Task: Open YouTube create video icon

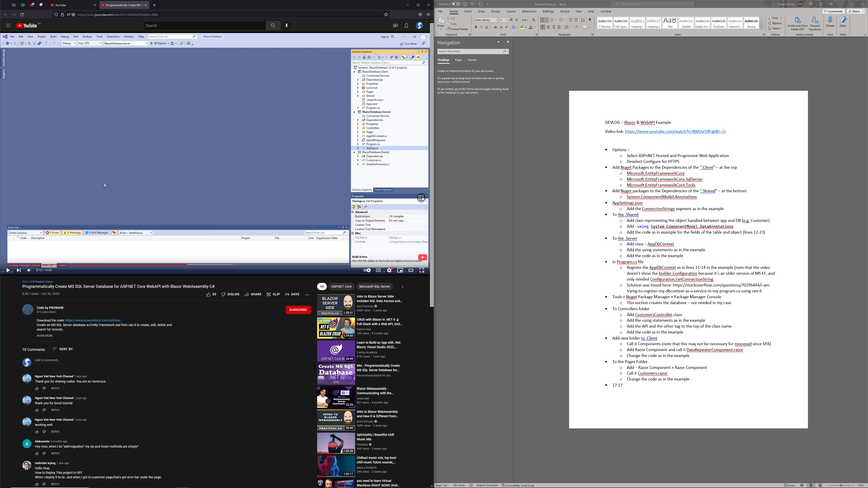Action: point(395,26)
